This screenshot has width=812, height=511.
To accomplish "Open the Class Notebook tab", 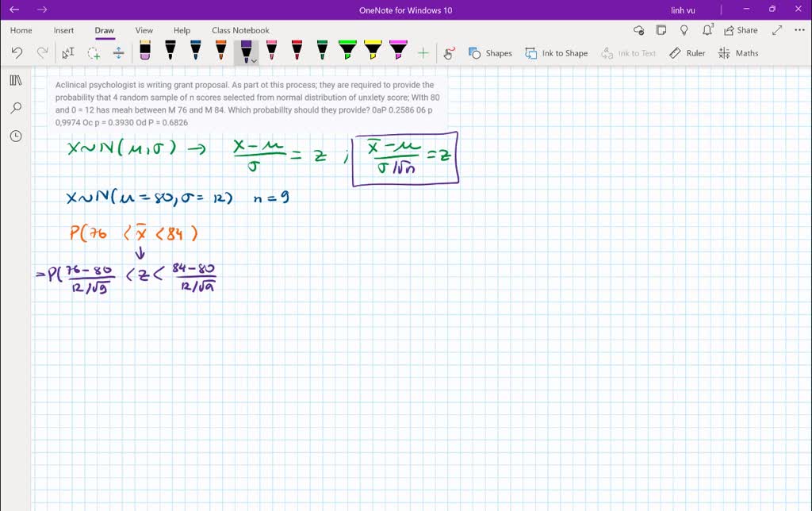I will click(x=240, y=31).
